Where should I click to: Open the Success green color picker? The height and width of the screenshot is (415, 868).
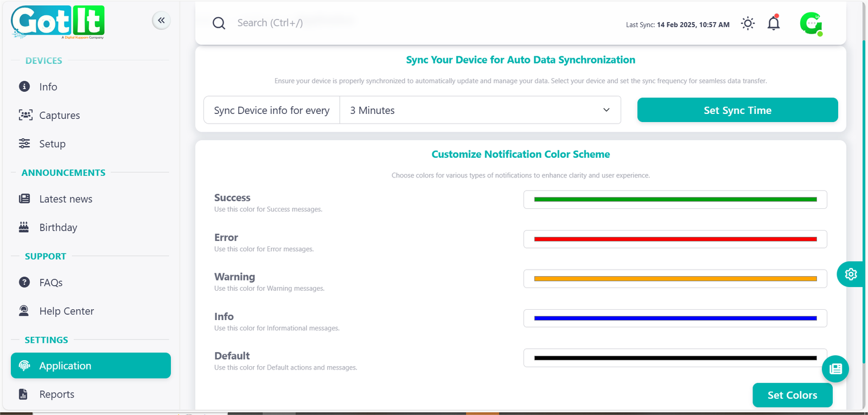(x=675, y=200)
